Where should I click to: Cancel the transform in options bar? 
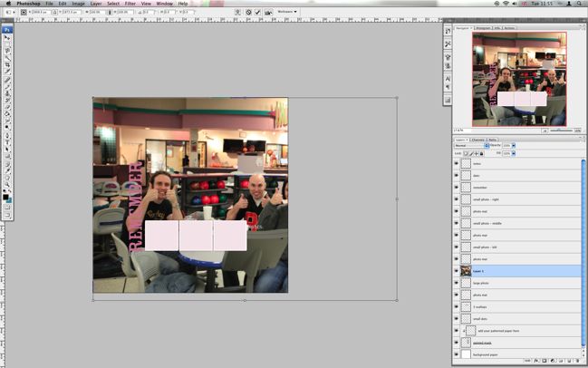point(248,12)
